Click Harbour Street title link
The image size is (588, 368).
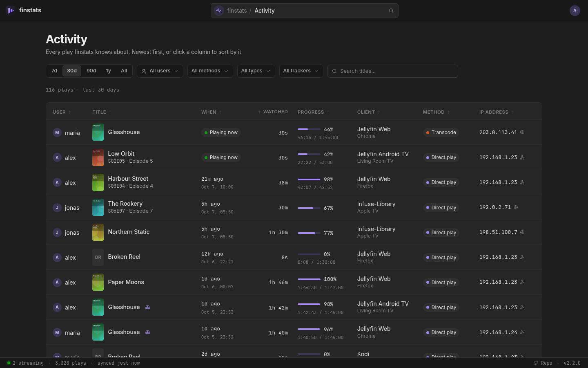(128, 179)
